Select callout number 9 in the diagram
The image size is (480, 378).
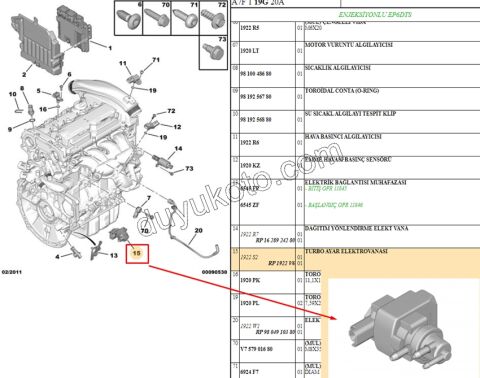(10, 129)
